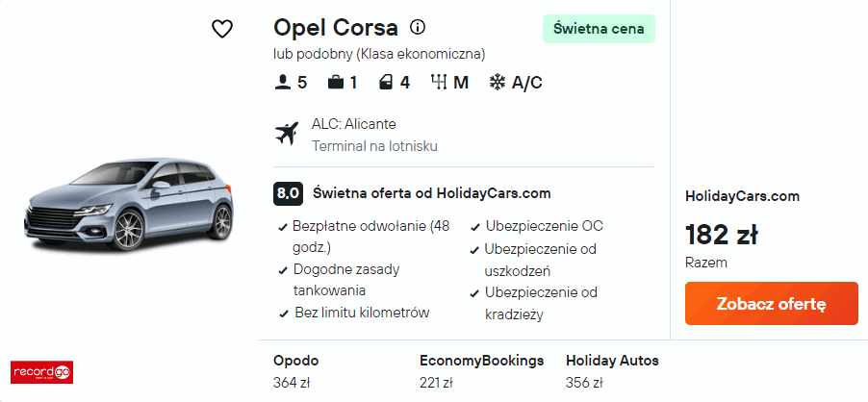Click the Record Go supplier logo
The image size is (868, 402).
pyautogui.click(x=41, y=370)
